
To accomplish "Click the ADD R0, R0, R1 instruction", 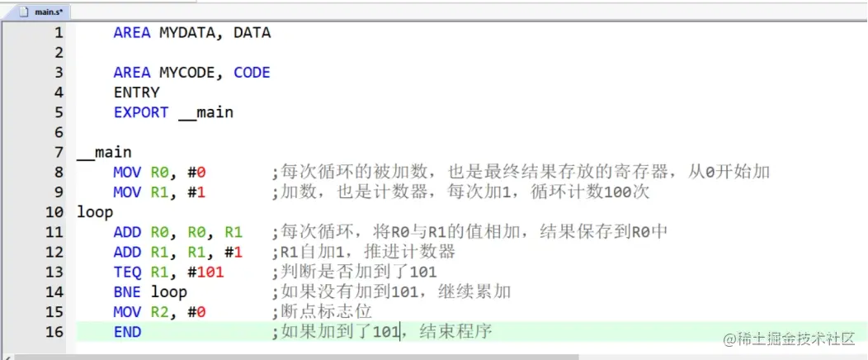I will pyautogui.click(x=177, y=232).
